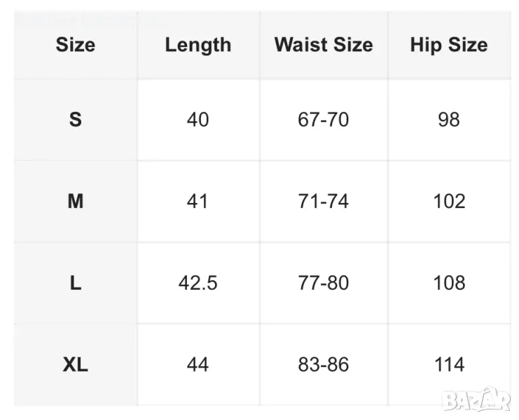The image size is (519, 420).
Task: Select the M size row label
Action: (x=76, y=202)
